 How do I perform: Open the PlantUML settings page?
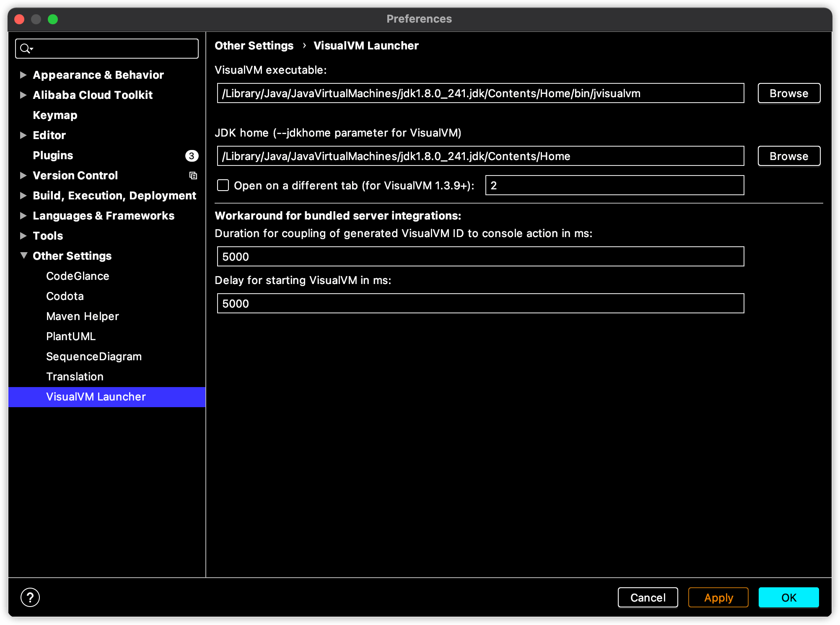(71, 336)
